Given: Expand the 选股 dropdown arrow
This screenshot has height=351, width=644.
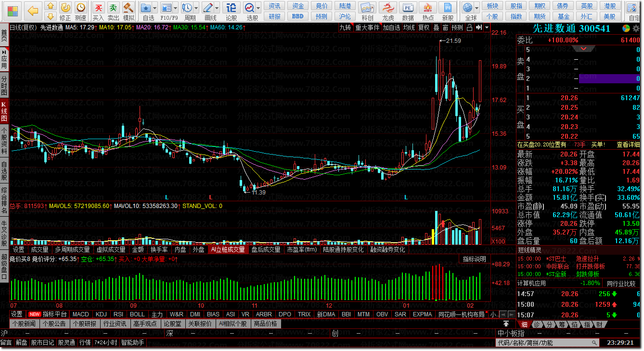Looking at the screenshot, I should coord(258,8).
